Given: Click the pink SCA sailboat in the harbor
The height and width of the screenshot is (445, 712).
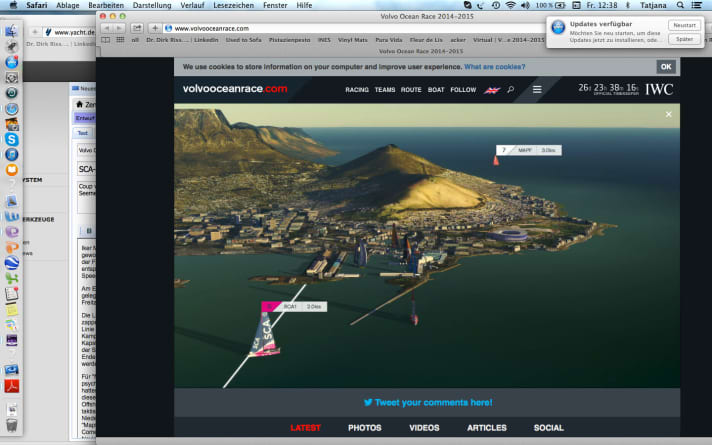Looking at the screenshot, I should tap(265, 334).
